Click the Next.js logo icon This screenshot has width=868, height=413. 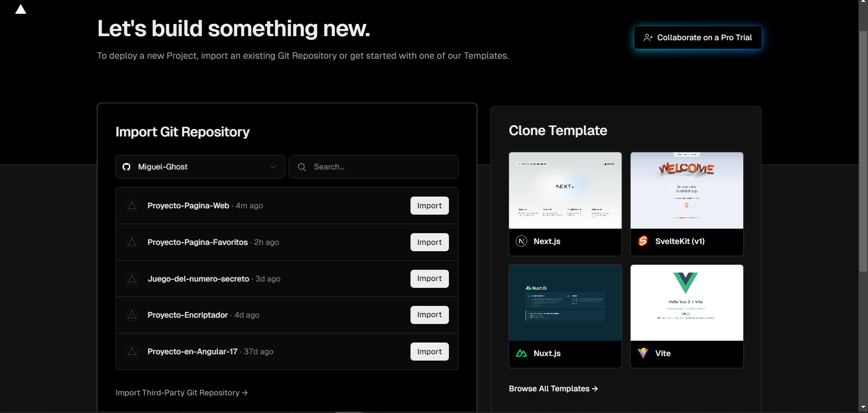[522, 241]
